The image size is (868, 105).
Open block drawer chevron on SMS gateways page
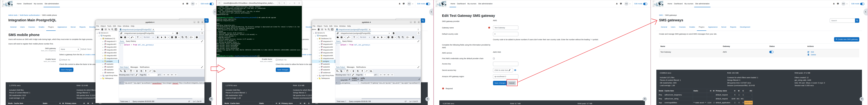tap(866, 12)
